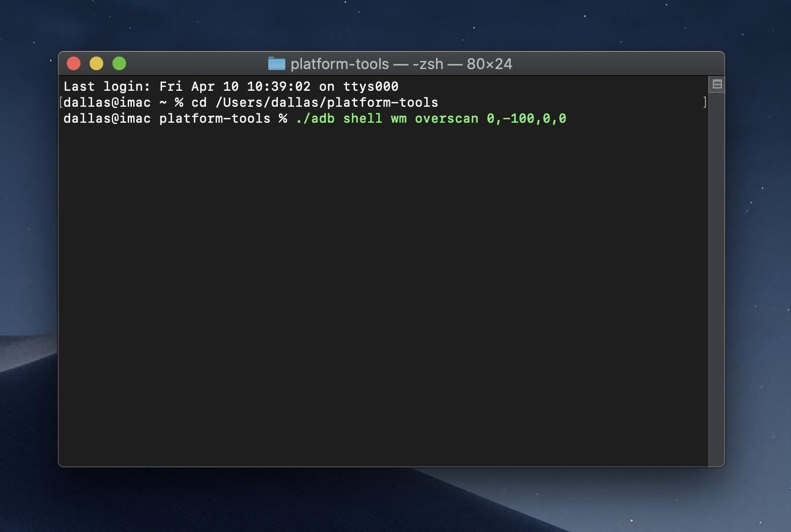Viewport: 791px width, 532px height.
Task: Click the platform-tools folder icon in the title bar
Action: coord(277,63)
